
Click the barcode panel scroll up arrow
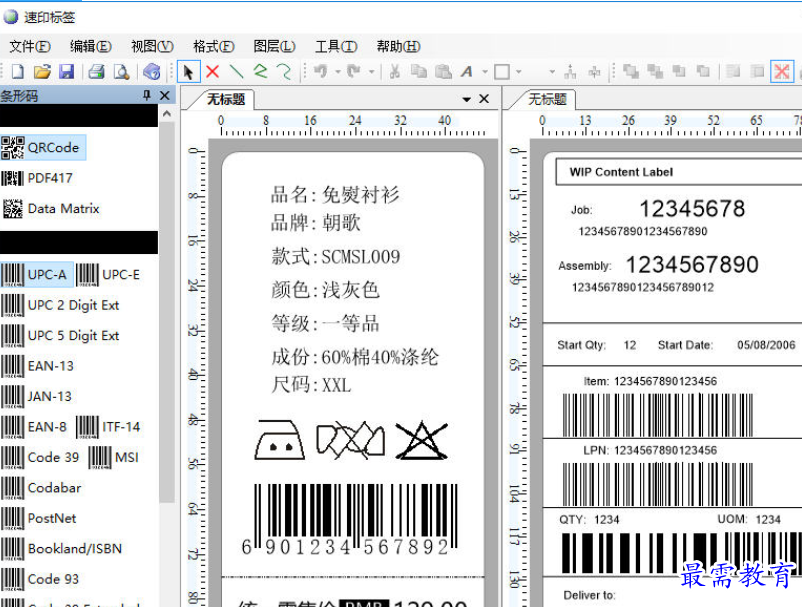pyautogui.click(x=167, y=114)
